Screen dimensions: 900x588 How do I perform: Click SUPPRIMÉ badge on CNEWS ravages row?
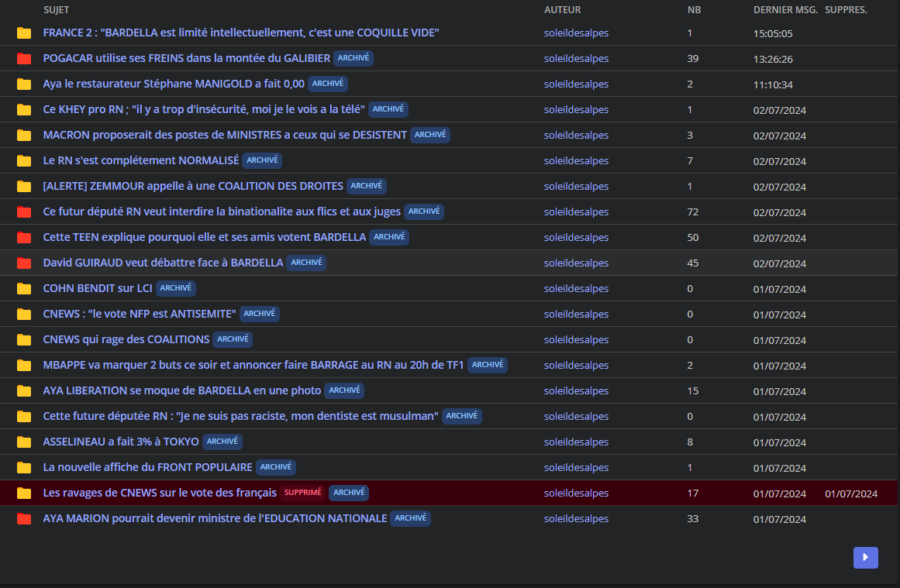[x=303, y=493]
